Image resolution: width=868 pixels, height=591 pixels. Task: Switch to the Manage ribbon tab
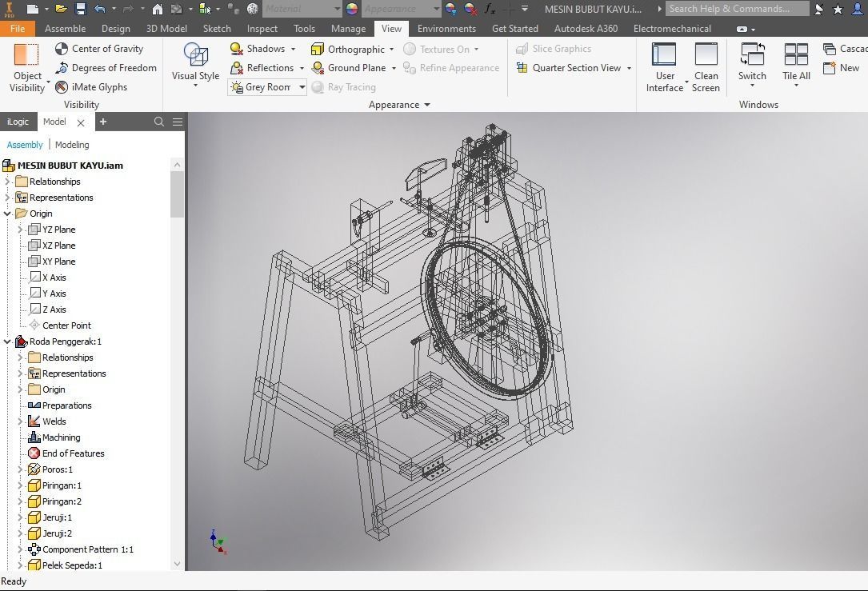pos(348,28)
